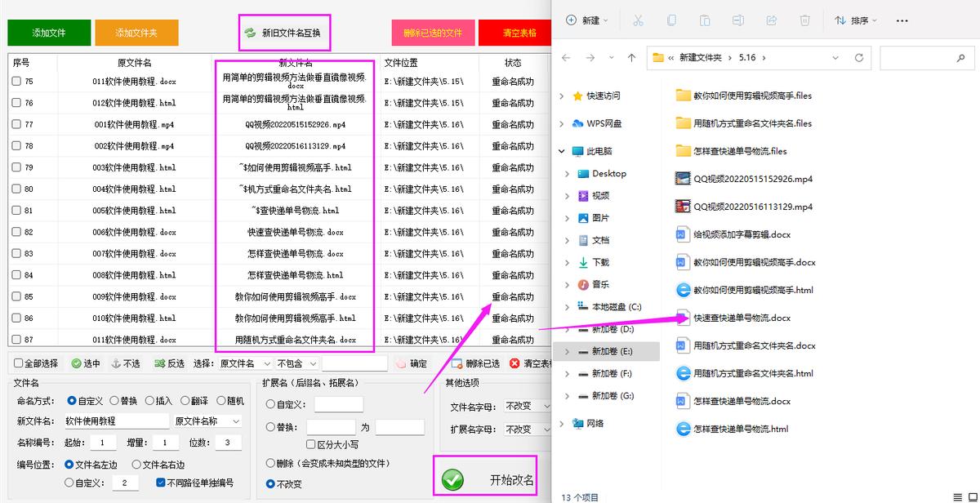The width and height of the screenshot is (980, 503).
Task: Click the Delete trash icon in Explorer toolbar
Action: [804, 20]
